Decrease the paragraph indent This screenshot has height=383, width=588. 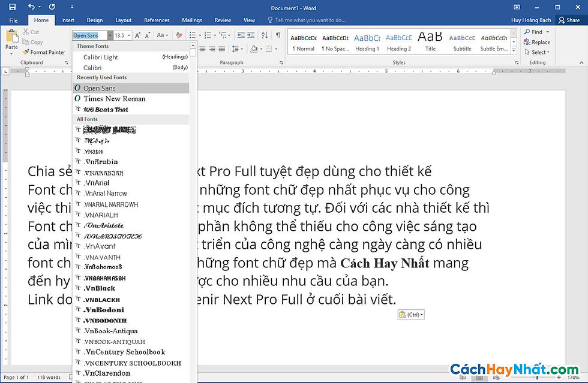point(241,35)
